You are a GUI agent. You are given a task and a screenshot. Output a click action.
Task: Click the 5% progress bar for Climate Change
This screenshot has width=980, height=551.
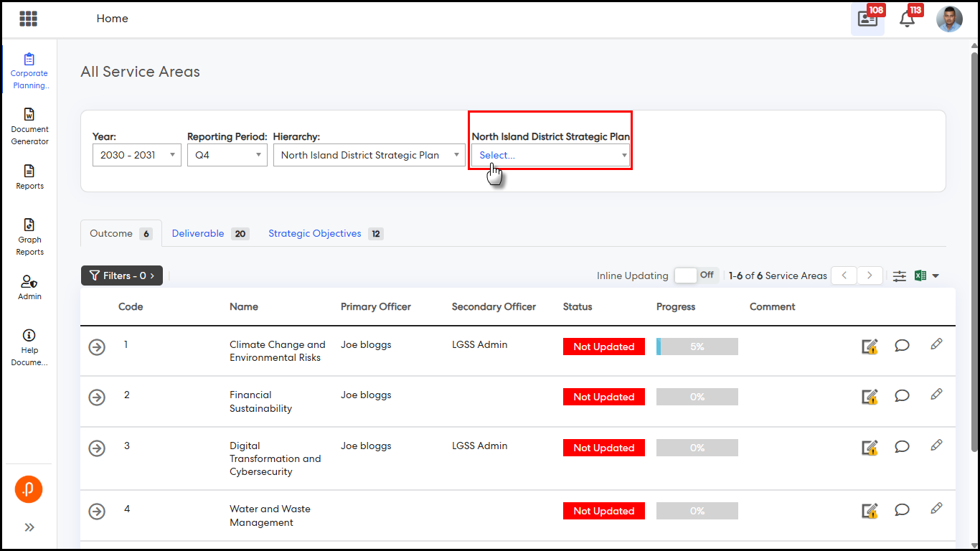[x=697, y=347]
